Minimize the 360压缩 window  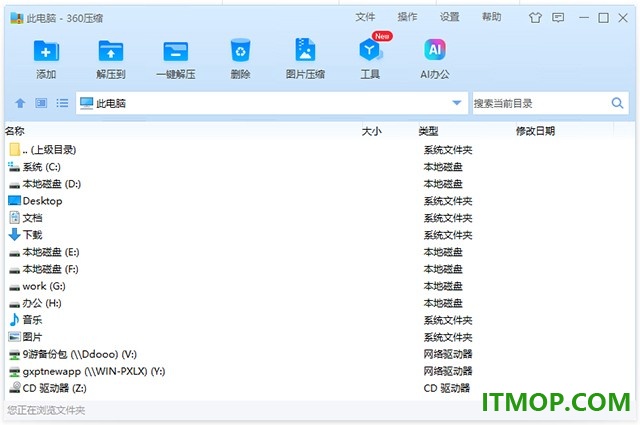point(584,18)
